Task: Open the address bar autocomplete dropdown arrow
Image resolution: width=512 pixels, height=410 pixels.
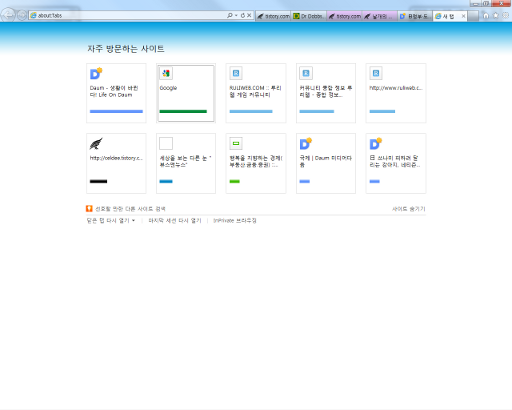Action: [x=236, y=15]
